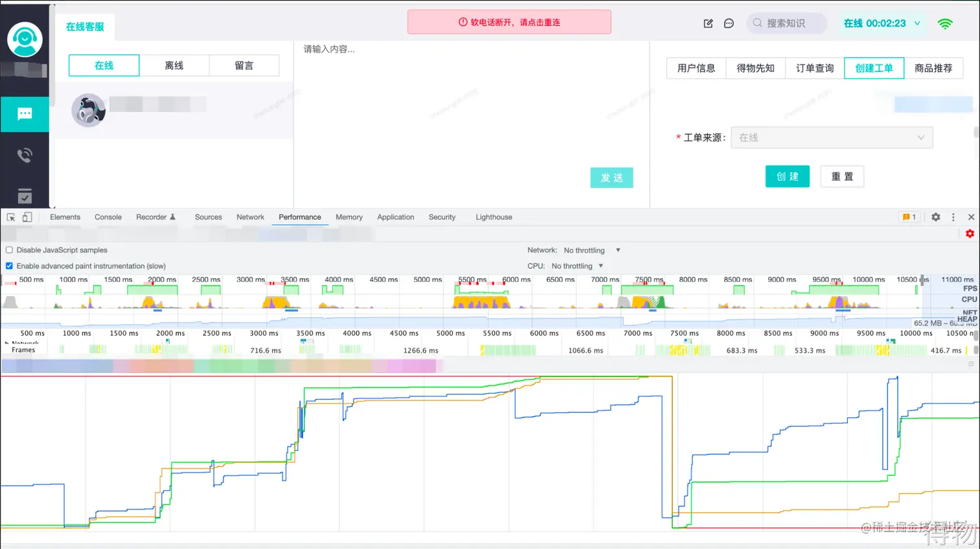Click the colored interactions strip below Frames
The height and width of the screenshot is (549, 980).
point(220,366)
